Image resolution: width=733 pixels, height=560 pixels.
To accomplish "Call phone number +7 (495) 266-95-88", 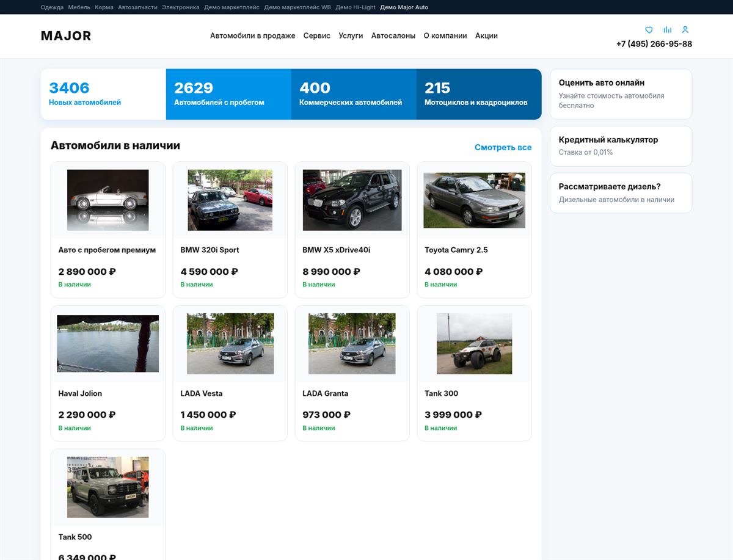I will [654, 44].
